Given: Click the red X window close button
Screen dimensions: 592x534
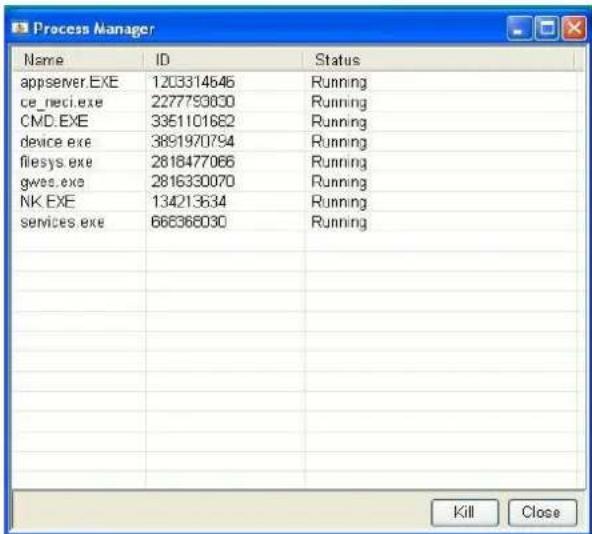Looking at the screenshot, I should pyautogui.click(x=574, y=28).
